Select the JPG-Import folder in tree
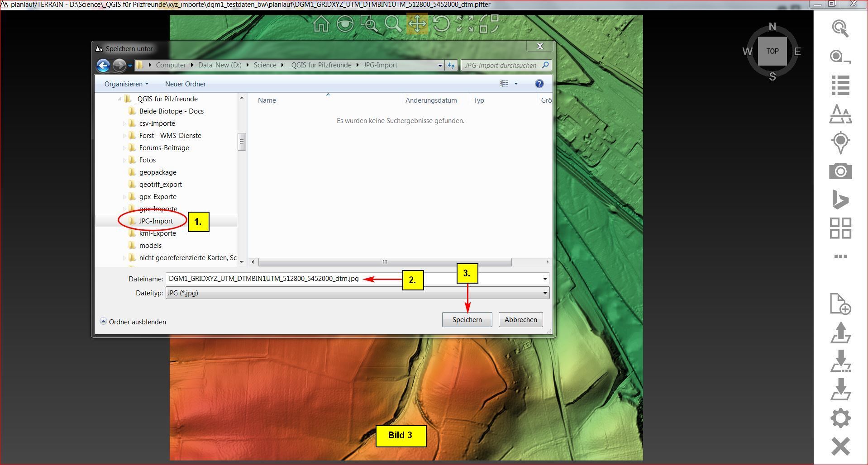 (156, 221)
